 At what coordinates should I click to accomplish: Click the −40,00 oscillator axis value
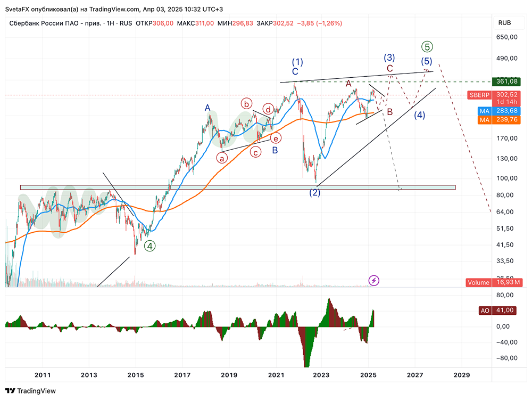[x=507, y=342]
